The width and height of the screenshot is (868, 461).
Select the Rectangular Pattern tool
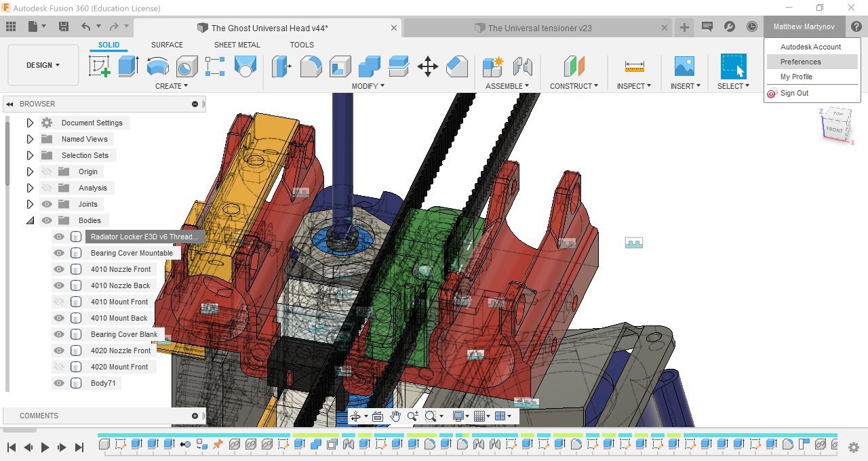point(215,66)
